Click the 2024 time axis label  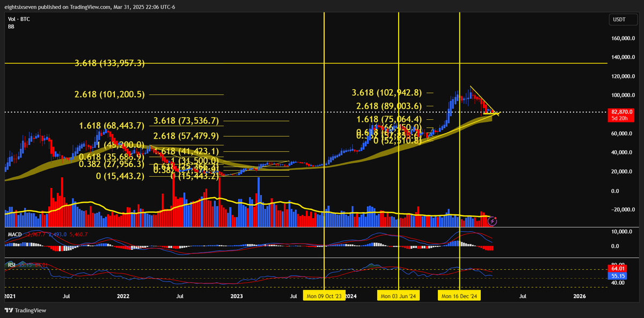point(351,296)
